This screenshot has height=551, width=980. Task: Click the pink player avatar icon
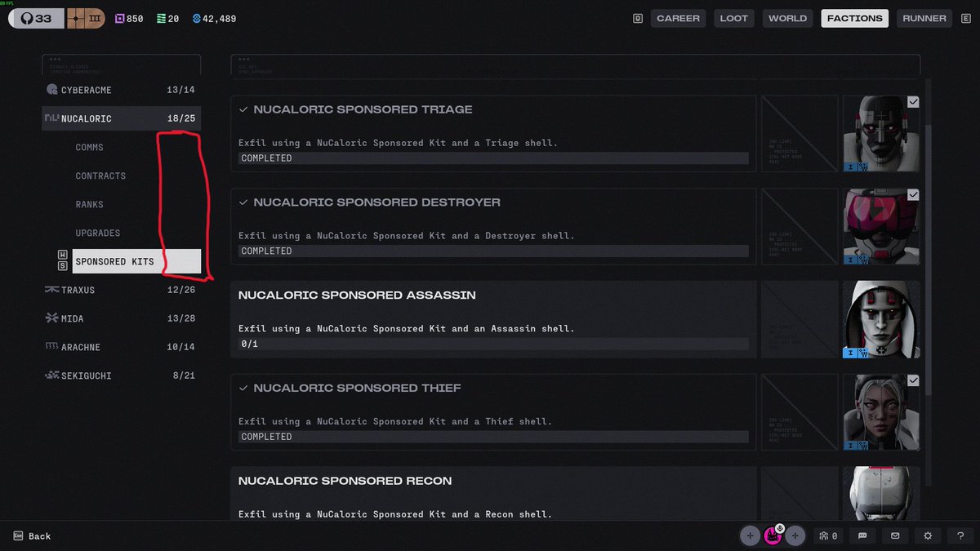pyautogui.click(x=773, y=535)
